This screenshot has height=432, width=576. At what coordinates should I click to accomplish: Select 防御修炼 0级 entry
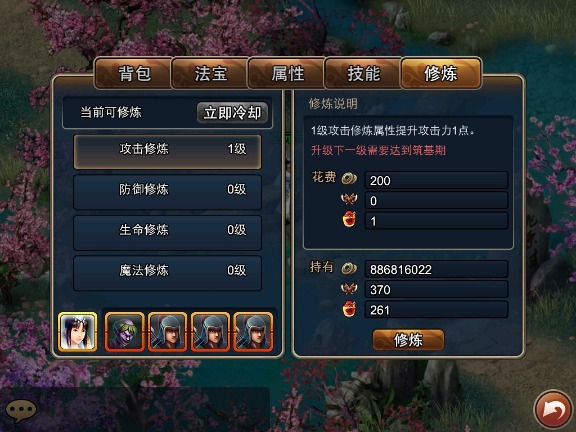(168, 192)
